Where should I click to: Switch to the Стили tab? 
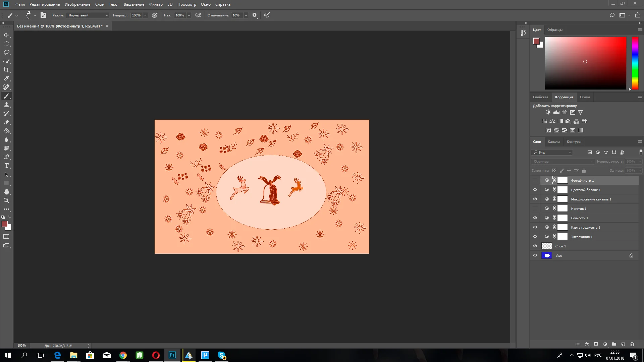coord(584,97)
